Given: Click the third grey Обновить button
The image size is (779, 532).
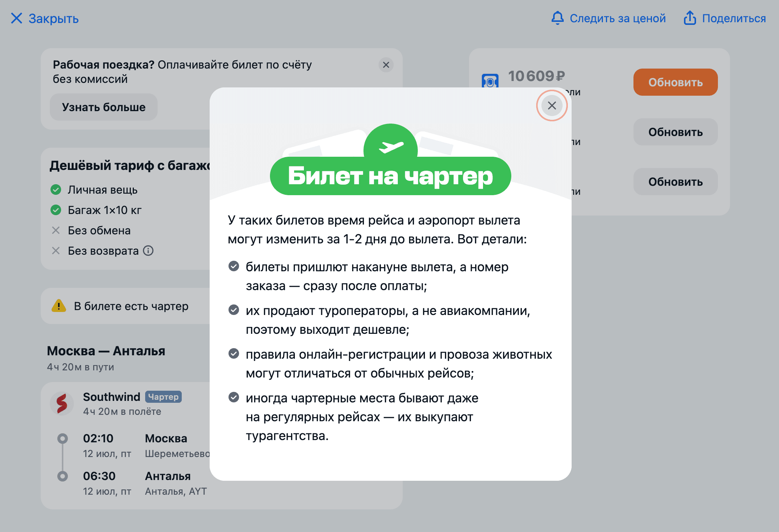Looking at the screenshot, I should click(x=675, y=182).
